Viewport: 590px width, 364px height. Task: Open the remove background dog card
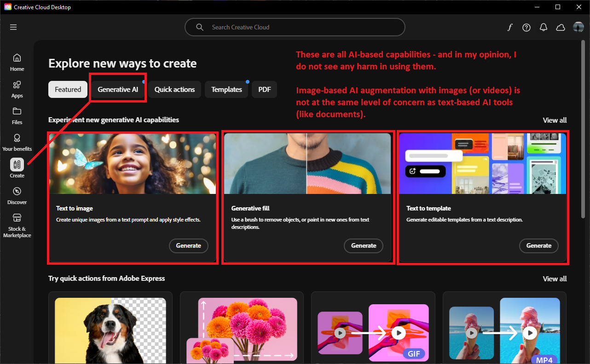pos(110,328)
